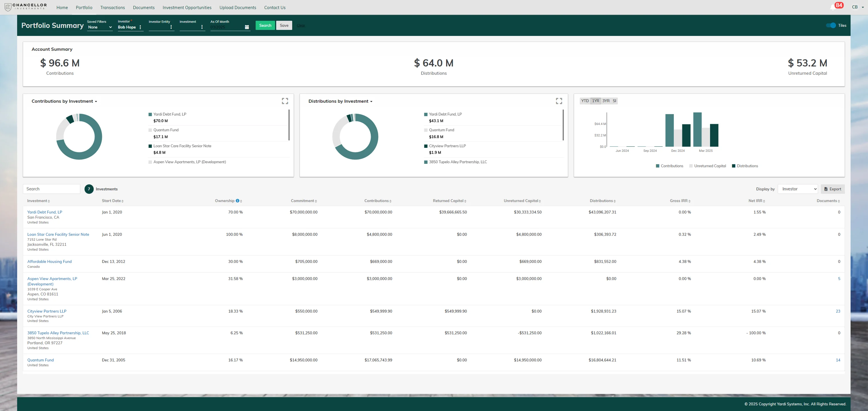Expand the Distributions by Investment chart to fullscreen

(x=559, y=101)
